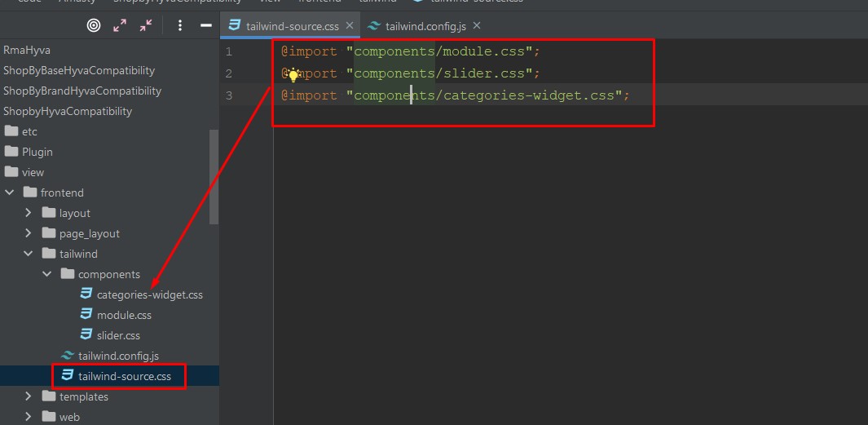The image size is (868, 425).
Task: Click the CSS icon of categories-widget.css
Action: click(86, 294)
